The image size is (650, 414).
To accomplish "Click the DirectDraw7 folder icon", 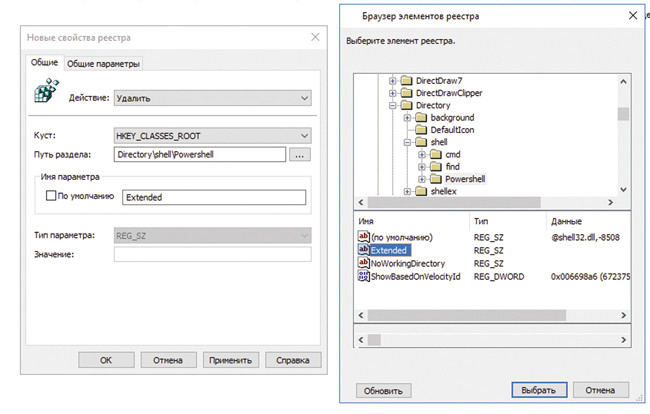I will (x=407, y=80).
